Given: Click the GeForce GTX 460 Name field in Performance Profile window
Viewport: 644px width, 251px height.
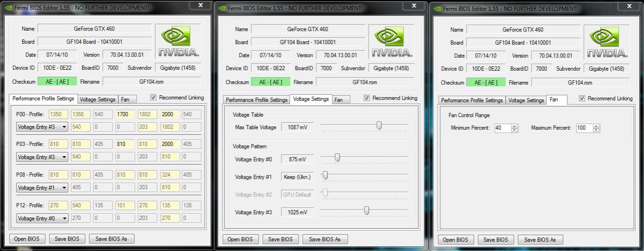Looking at the screenshot, I should tap(95, 28).
